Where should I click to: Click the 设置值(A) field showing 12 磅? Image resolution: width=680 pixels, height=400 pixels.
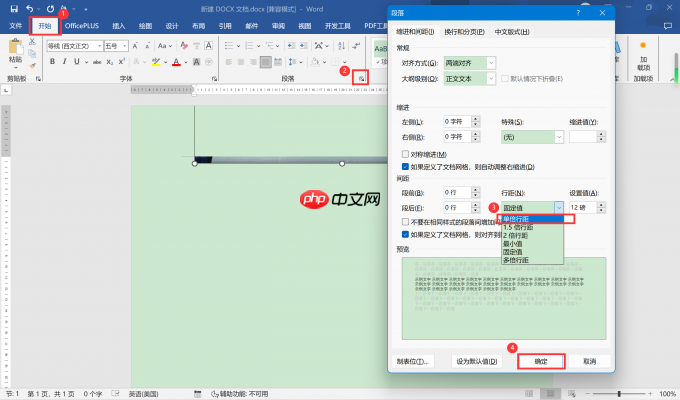[x=583, y=208]
